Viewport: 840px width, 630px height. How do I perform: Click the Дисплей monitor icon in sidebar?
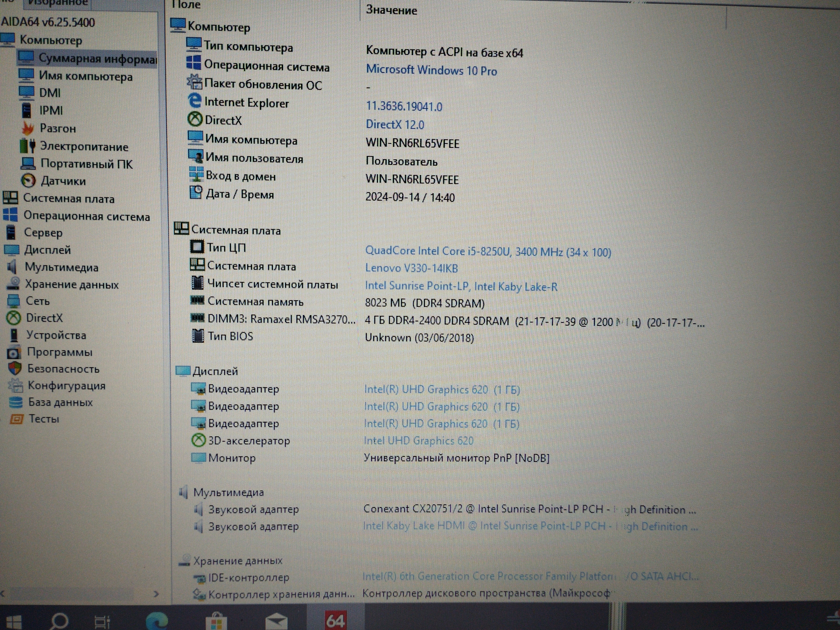[x=11, y=250]
